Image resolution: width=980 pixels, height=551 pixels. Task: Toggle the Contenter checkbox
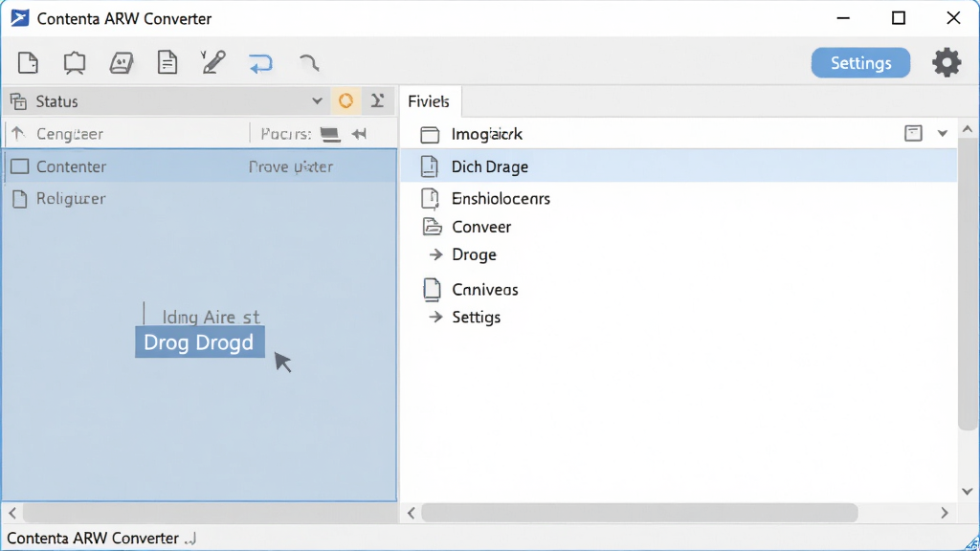[20, 166]
